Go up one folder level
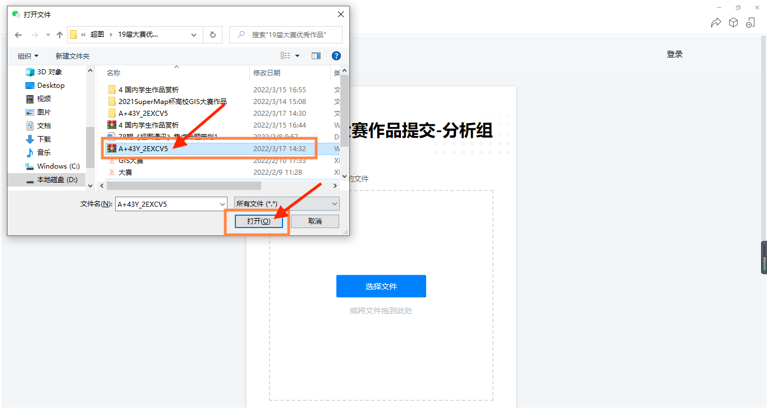The image size is (767, 409). point(59,35)
